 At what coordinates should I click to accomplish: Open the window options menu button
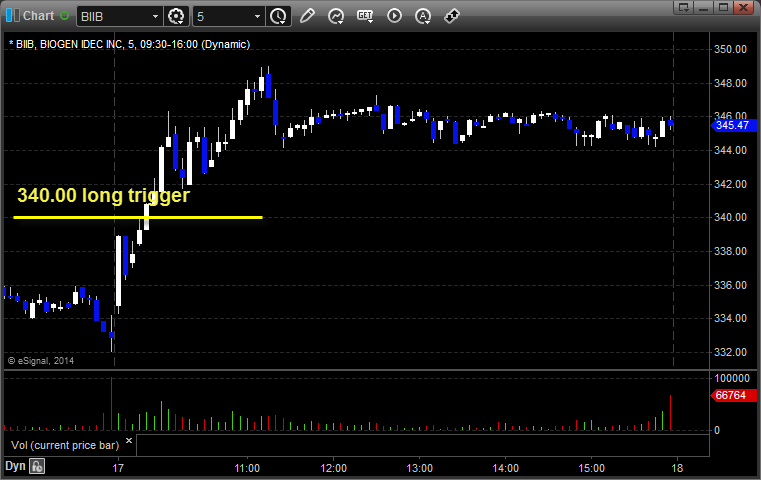click(x=683, y=7)
